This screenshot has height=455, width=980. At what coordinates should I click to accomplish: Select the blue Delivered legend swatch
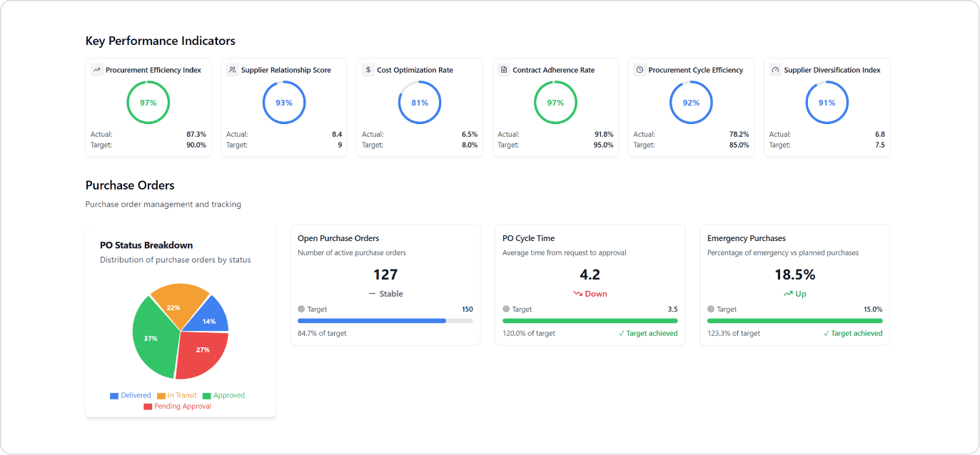(x=114, y=396)
